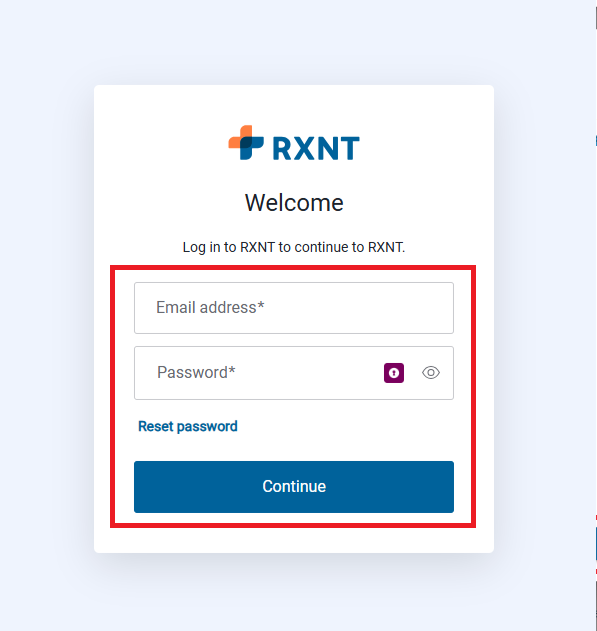
Task: Open the purple password manager autofill icon
Action: 394,373
